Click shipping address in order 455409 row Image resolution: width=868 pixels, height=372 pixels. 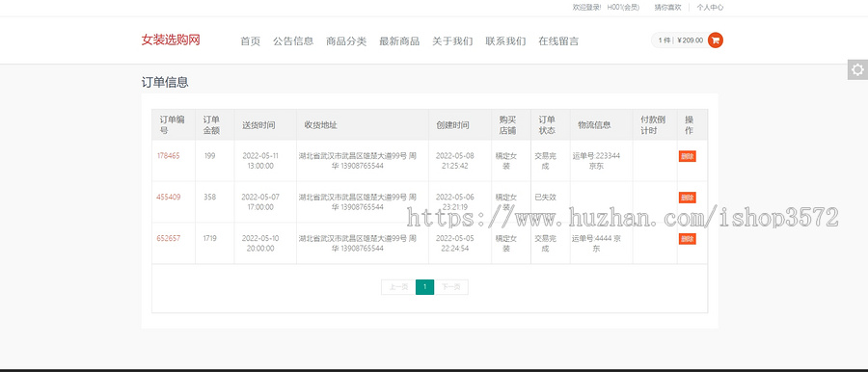coord(358,202)
